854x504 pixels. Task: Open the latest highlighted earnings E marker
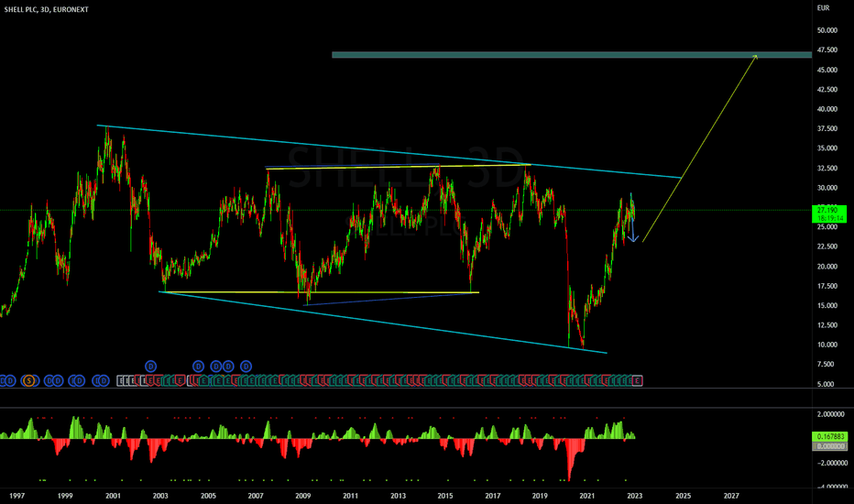[x=637, y=381]
